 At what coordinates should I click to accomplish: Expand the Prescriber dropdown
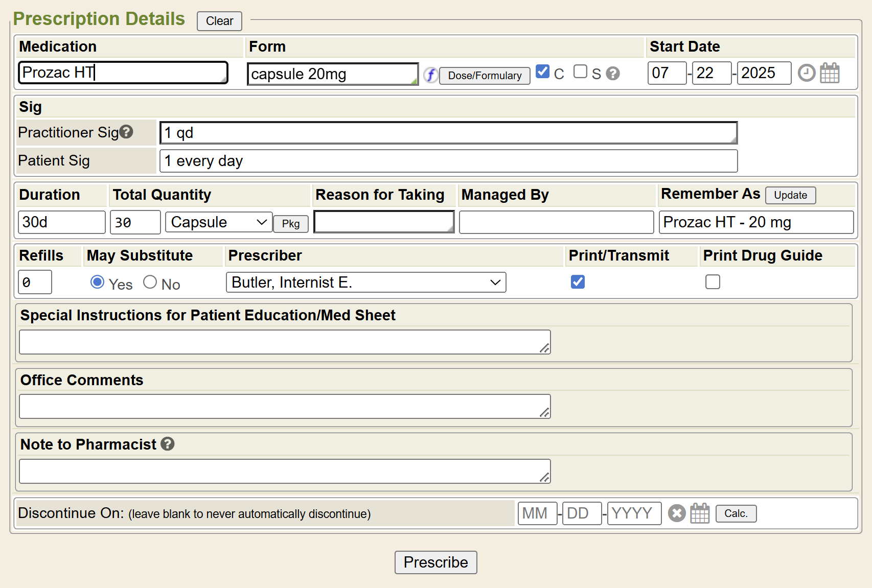click(x=365, y=283)
